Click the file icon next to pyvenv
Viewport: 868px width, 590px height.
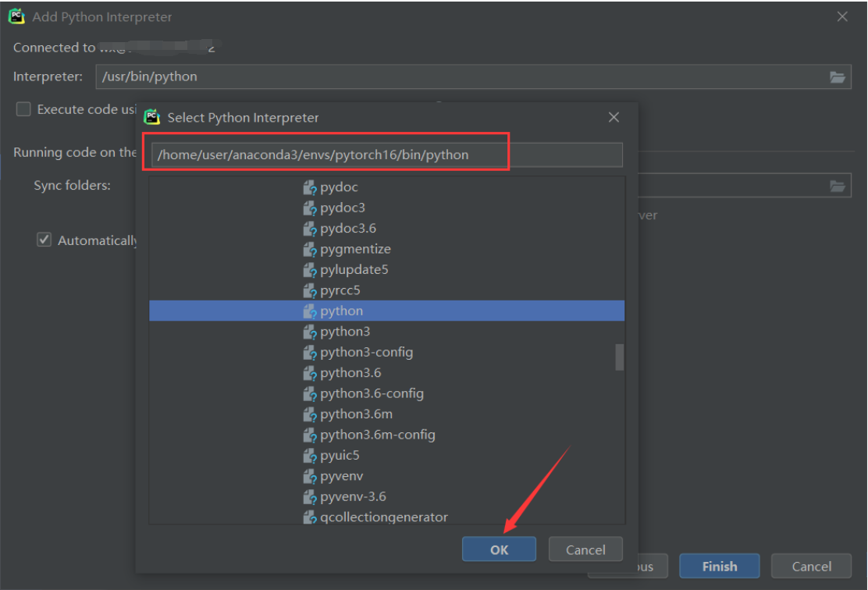pos(309,477)
